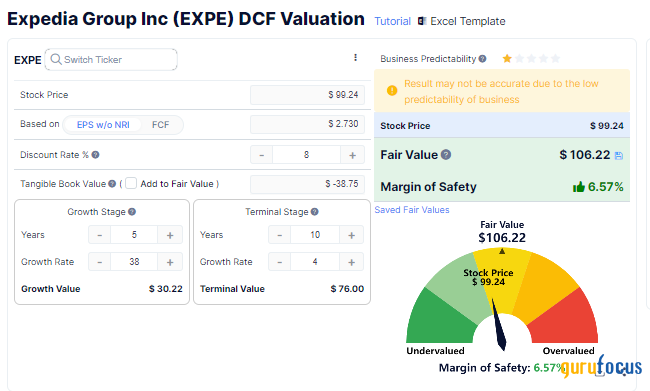Download the Excel Template

(461, 21)
